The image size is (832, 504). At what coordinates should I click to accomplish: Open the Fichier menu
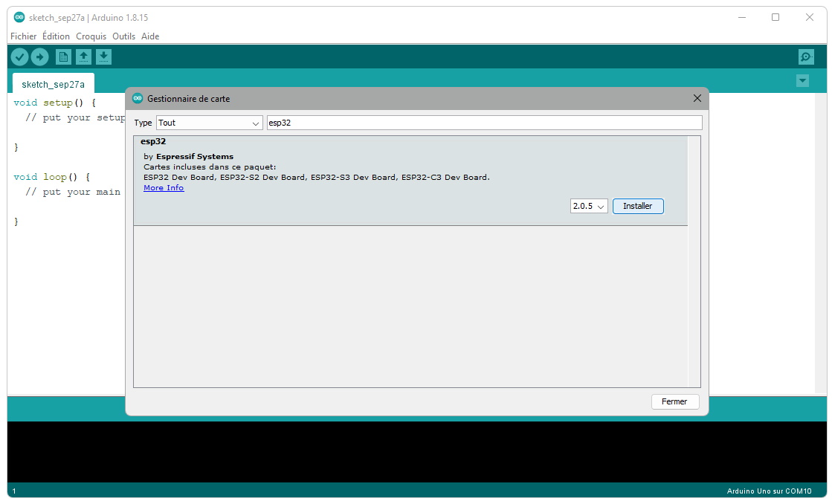(23, 36)
